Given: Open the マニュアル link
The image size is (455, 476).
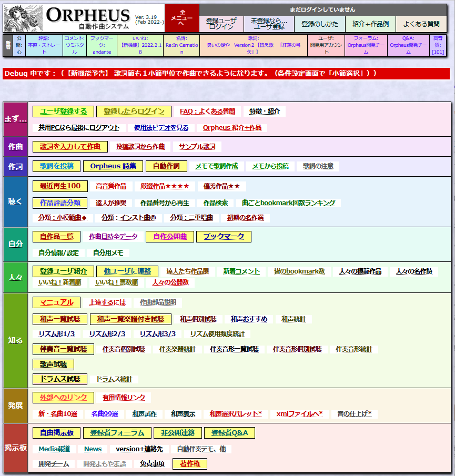Looking at the screenshot, I should 57,302.
